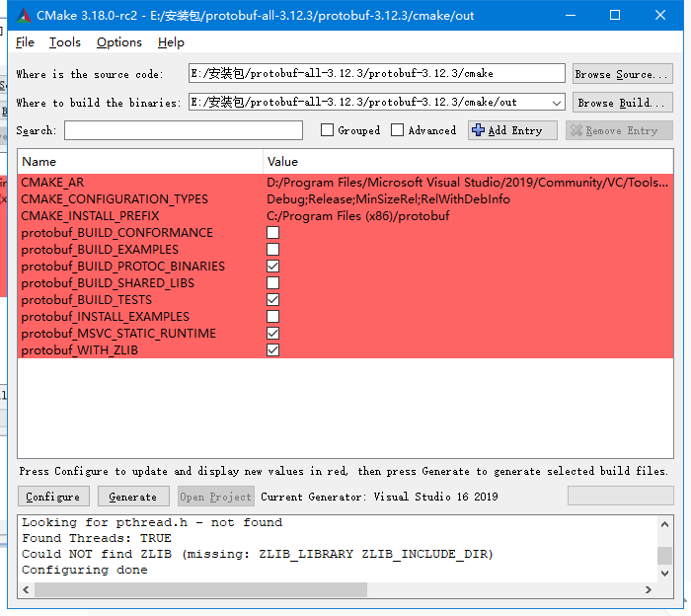
Task: Open the File menu
Action: pyautogui.click(x=26, y=42)
